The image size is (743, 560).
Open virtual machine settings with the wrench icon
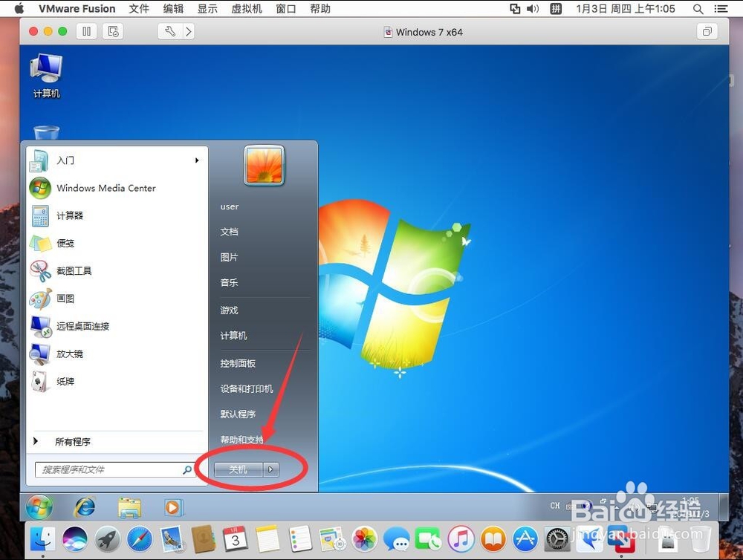tap(169, 32)
